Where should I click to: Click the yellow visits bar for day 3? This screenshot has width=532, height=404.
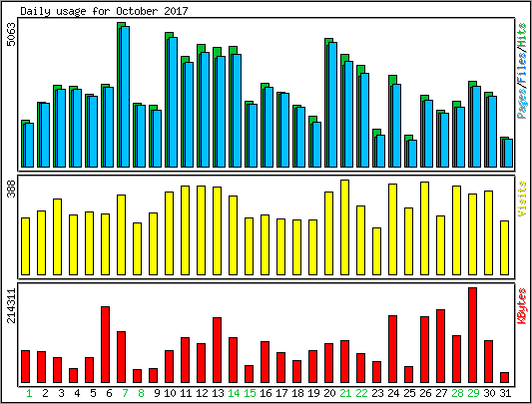click(x=57, y=236)
